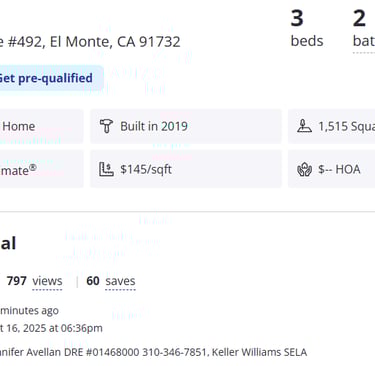Click the 1,515 Square feet tile

(331, 126)
